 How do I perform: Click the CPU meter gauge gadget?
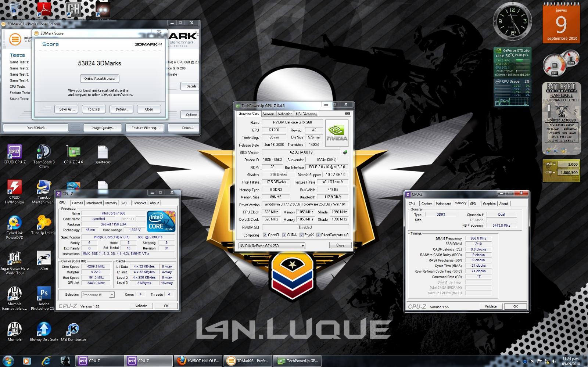pyautogui.click(x=555, y=66)
